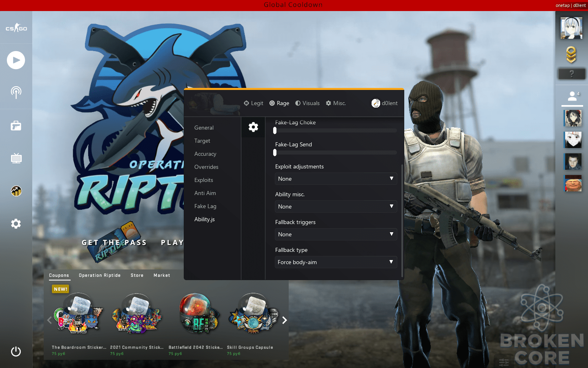
Task: Switch to the Legit tab
Action: (254, 103)
